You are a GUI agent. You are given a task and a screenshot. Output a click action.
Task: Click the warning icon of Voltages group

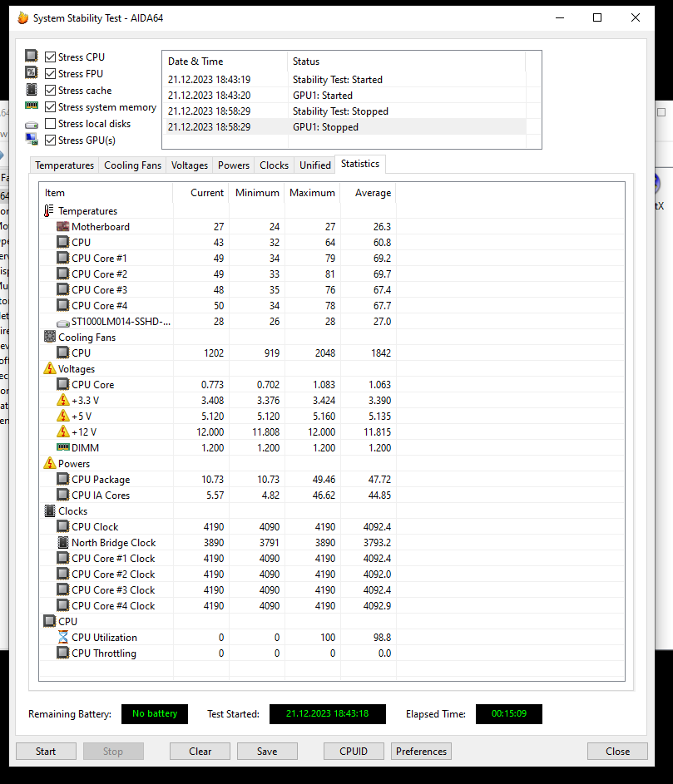[x=50, y=368]
